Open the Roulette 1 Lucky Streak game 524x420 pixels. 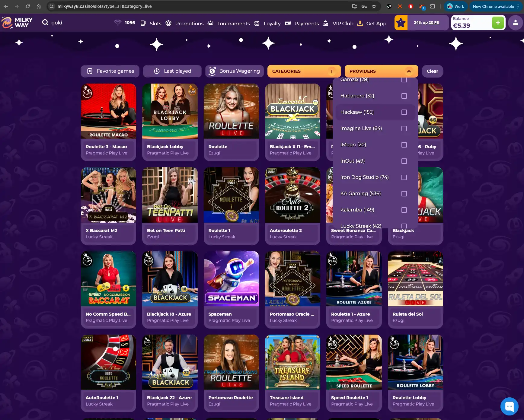[231, 206]
